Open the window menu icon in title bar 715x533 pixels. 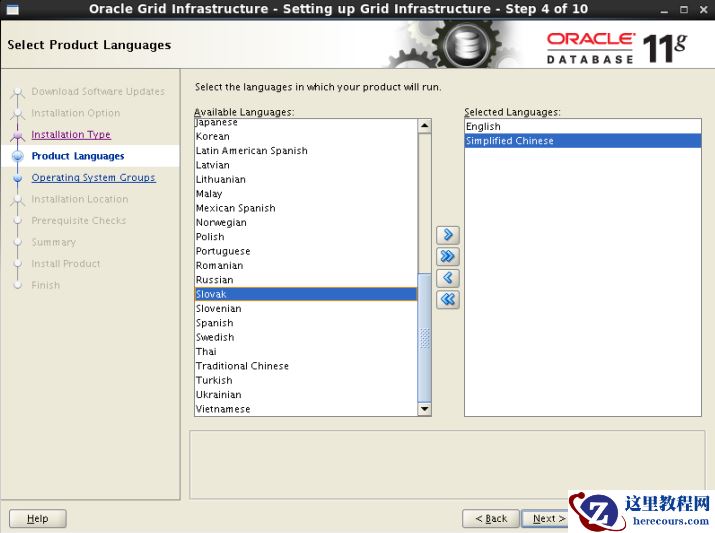12,9
